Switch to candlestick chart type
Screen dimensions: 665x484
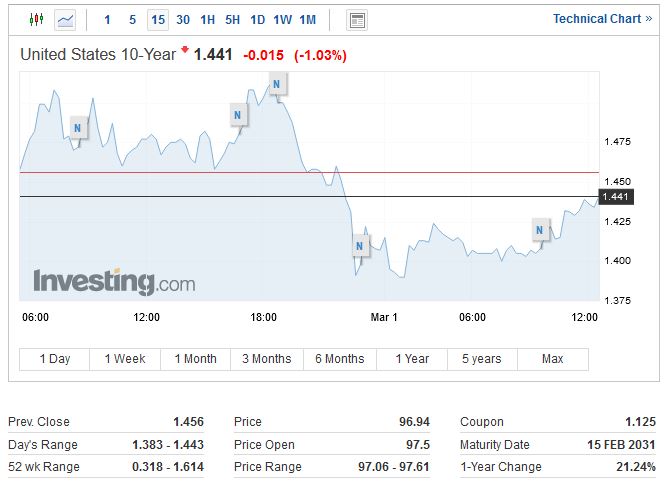point(37,19)
